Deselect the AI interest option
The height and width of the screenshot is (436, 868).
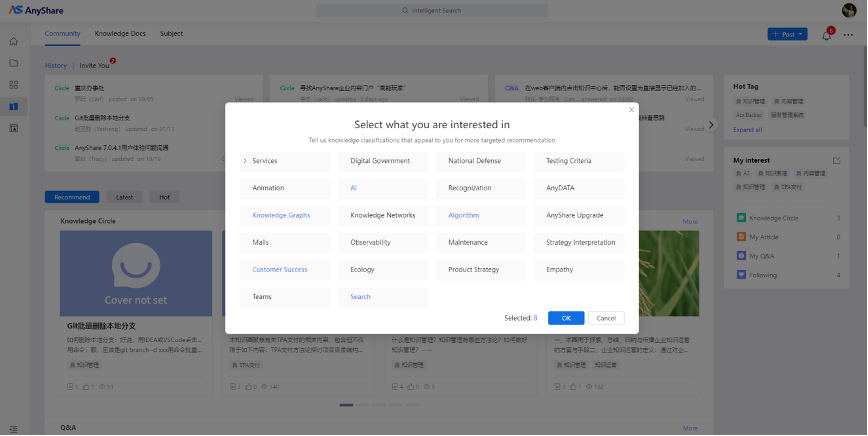[x=382, y=188]
